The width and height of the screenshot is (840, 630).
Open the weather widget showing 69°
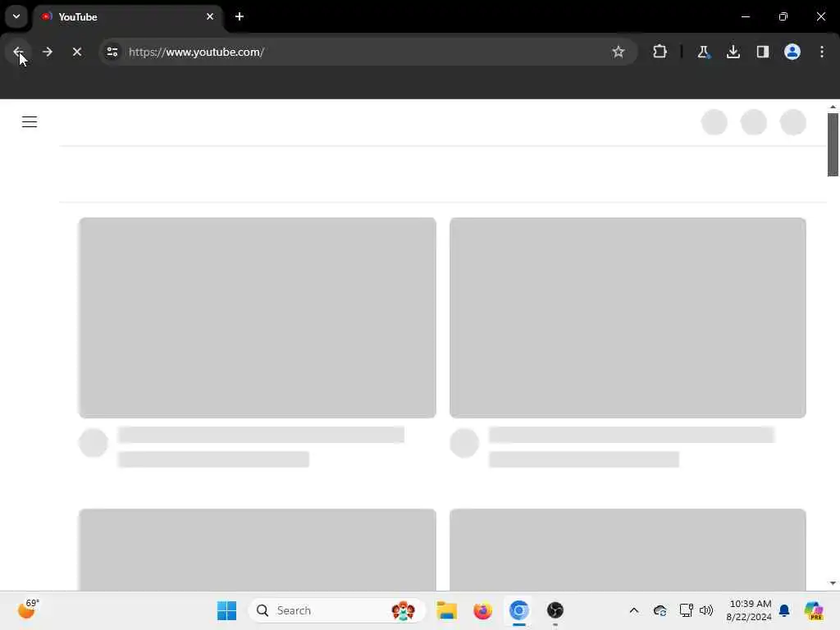(28, 609)
